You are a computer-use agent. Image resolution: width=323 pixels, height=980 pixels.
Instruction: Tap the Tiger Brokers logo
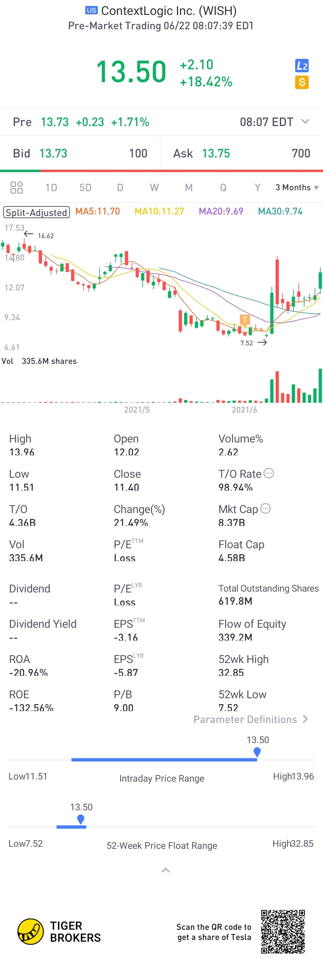[60, 931]
